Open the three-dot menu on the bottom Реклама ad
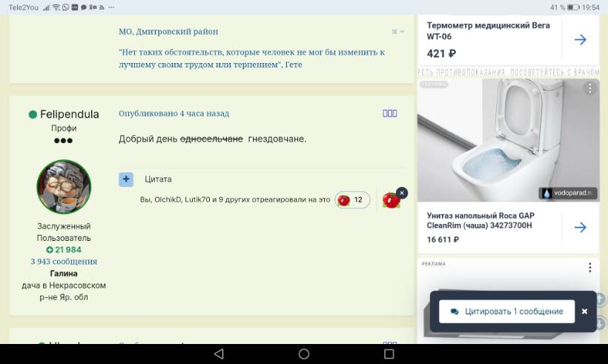 coord(589,268)
